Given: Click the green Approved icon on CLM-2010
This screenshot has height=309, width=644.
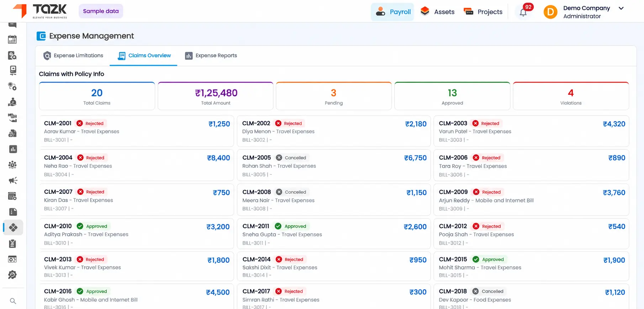Looking at the screenshot, I should [x=80, y=226].
